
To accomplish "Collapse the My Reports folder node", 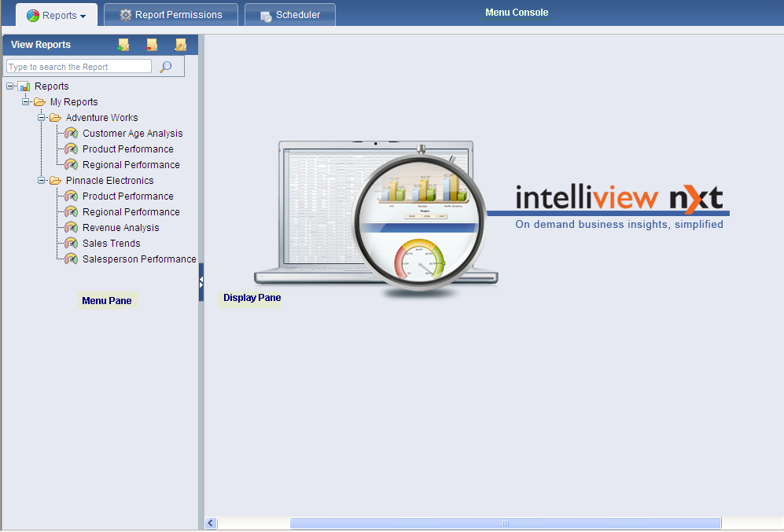I will 26,102.
